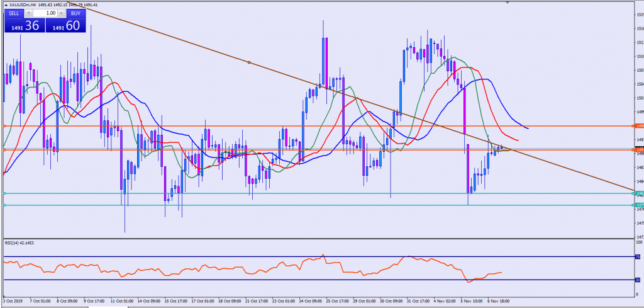644x308 pixels.
Task: Collapse the one-click trading panel triangle
Action: pyautogui.click(x=6, y=5)
